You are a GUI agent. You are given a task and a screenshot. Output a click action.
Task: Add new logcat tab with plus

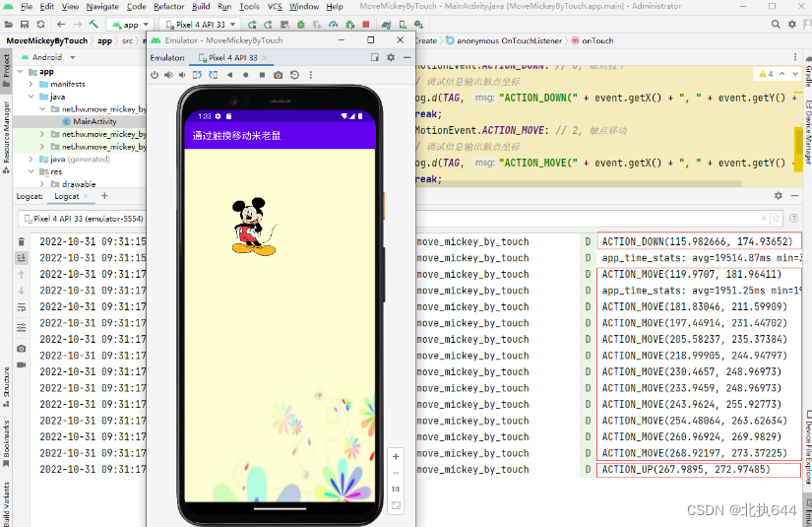coord(104,196)
